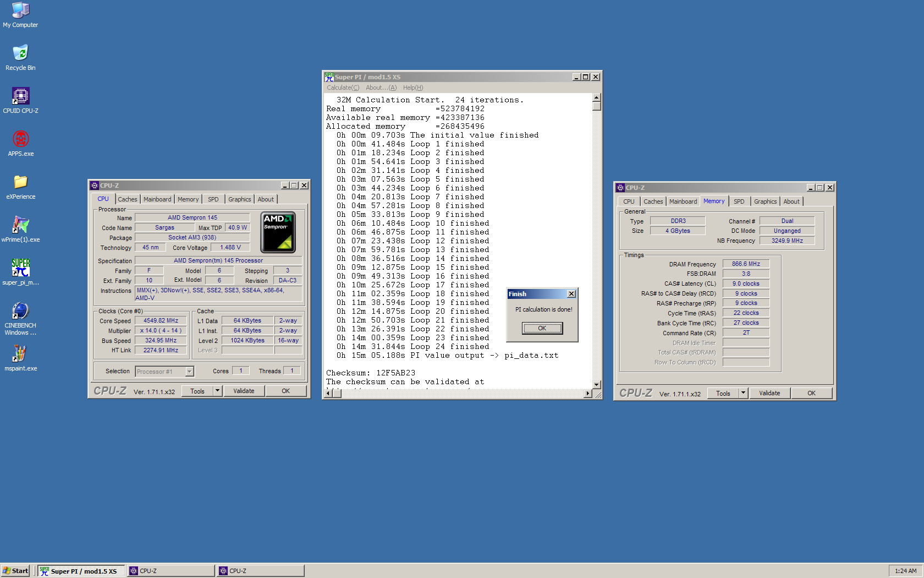The width and height of the screenshot is (924, 578).
Task: Click the CAS# Latency value 9.0 clocks
Action: point(746,283)
